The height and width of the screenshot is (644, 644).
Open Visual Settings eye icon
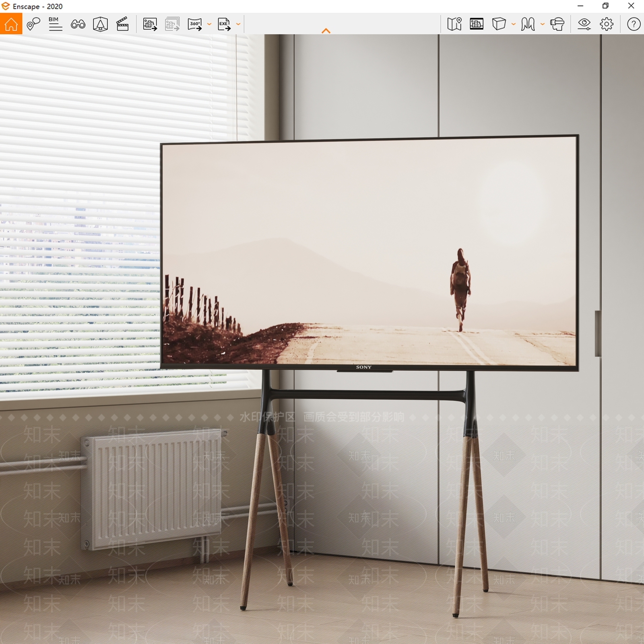tap(584, 24)
